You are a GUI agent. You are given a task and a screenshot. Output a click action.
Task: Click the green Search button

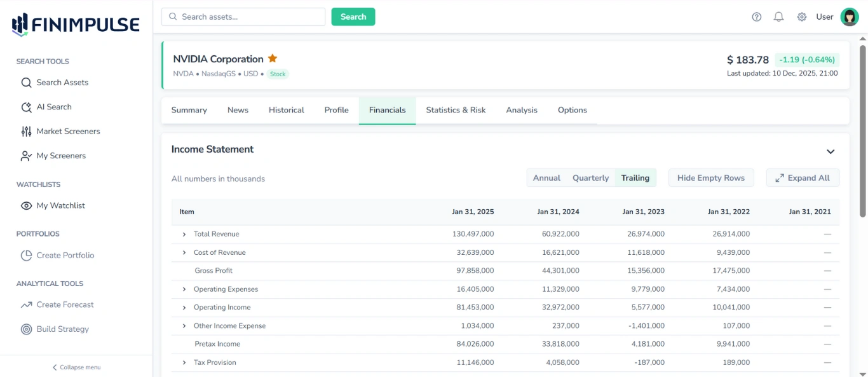pyautogui.click(x=353, y=17)
